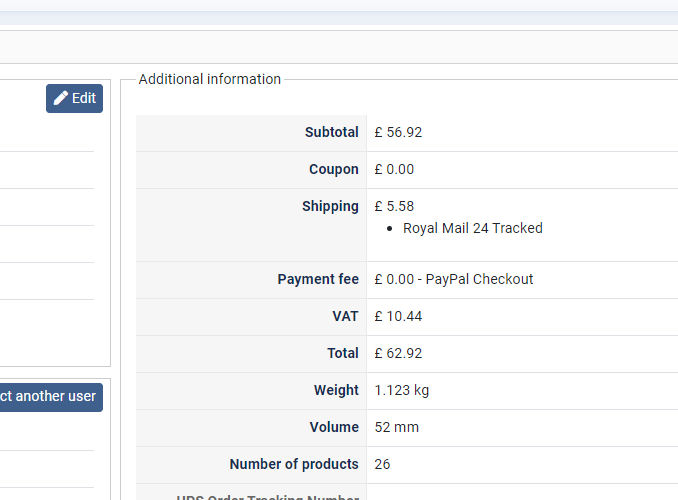678x500 pixels.
Task: Select the weight value 1.123 kg
Action: click(402, 390)
